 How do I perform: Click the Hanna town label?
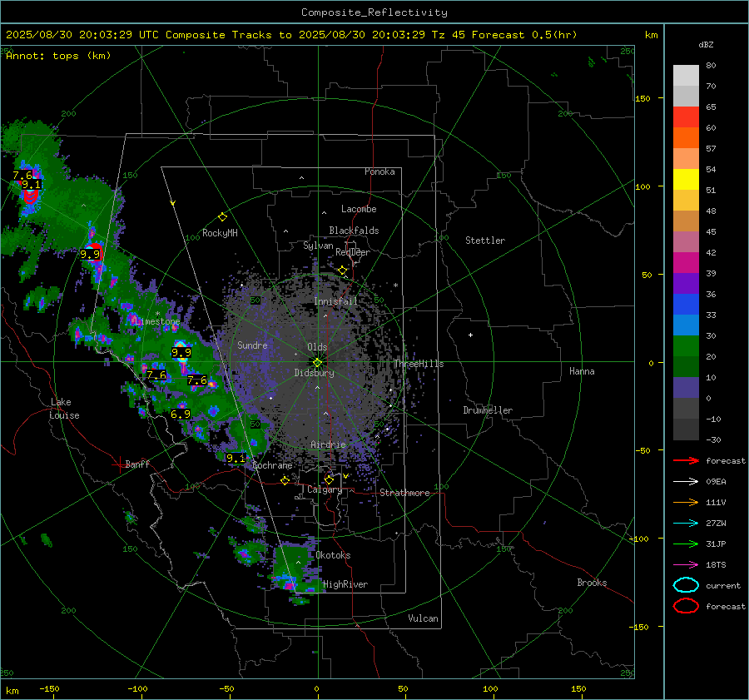(x=582, y=371)
